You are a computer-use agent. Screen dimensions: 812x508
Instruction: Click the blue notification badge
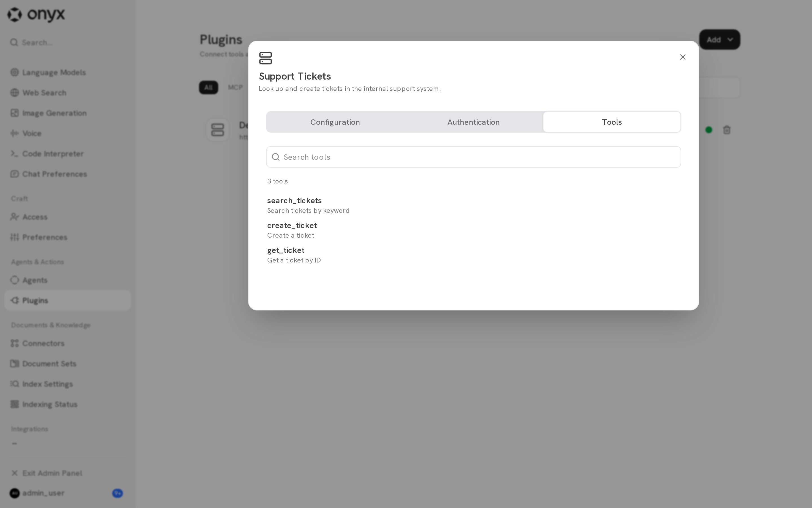118,493
